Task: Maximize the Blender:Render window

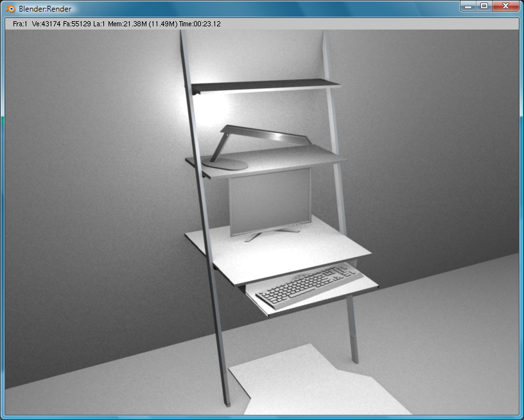Action: tap(484, 6)
